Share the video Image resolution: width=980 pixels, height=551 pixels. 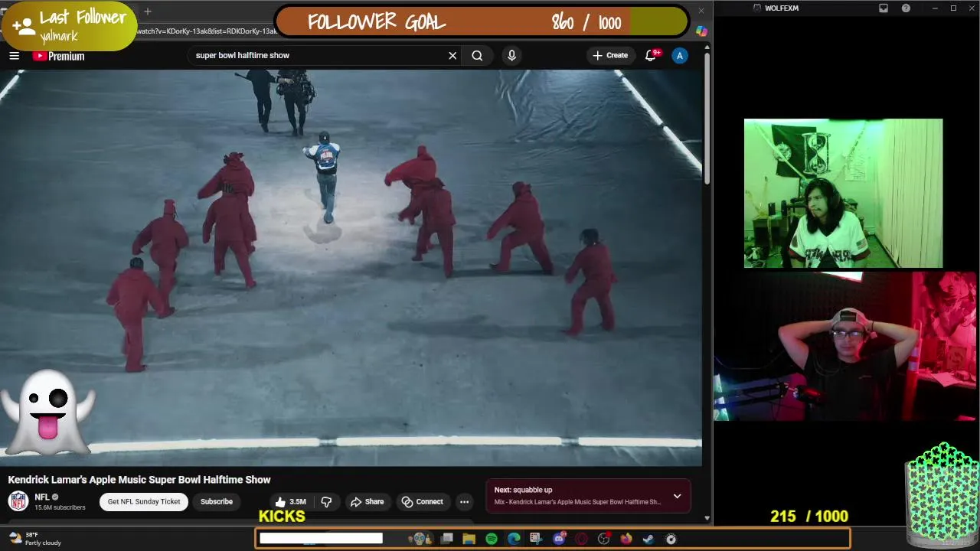click(x=367, y=502)
